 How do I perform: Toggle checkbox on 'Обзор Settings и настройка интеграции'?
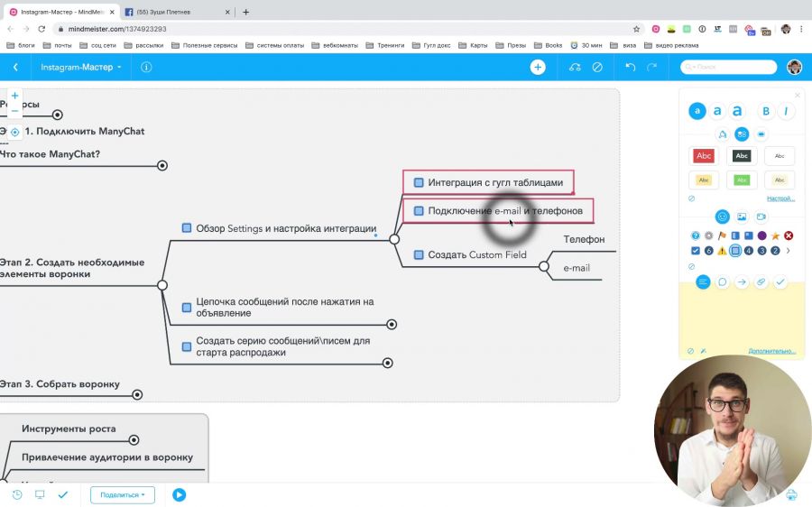coord(187,228)
